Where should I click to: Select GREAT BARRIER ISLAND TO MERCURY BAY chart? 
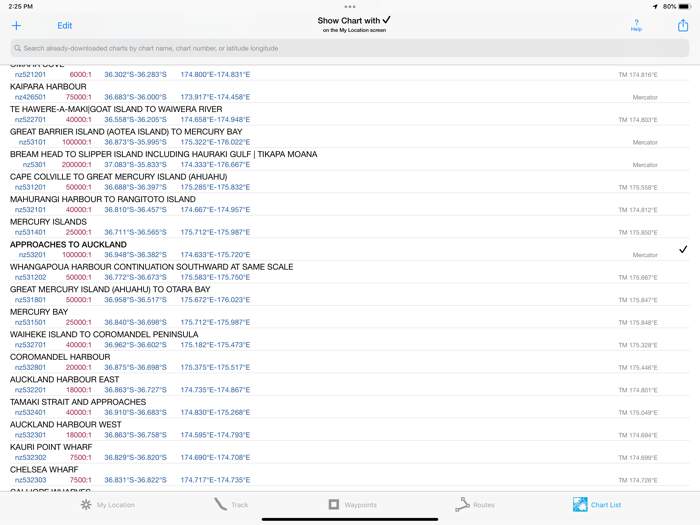(350, 137)
